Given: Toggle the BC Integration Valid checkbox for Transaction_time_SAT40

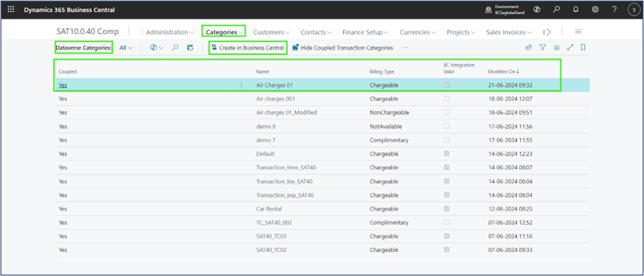Looking at the screenshot, I should (447, 167).
